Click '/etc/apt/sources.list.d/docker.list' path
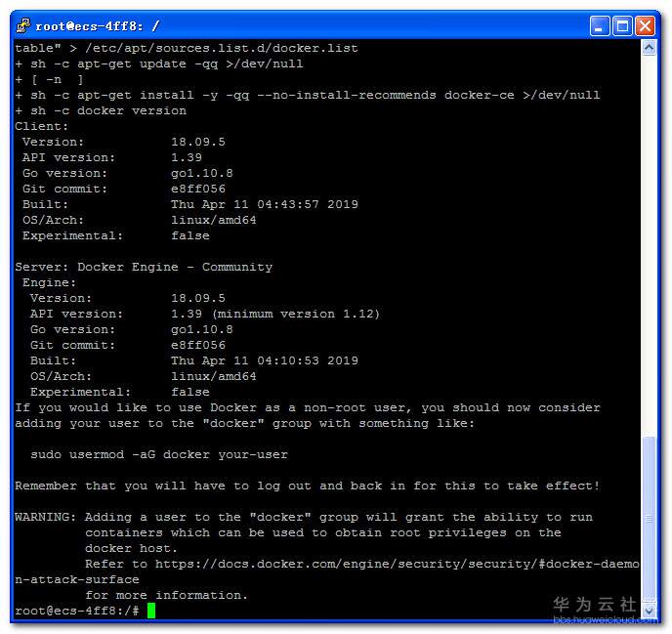672x634 pixels. (222, 48)
